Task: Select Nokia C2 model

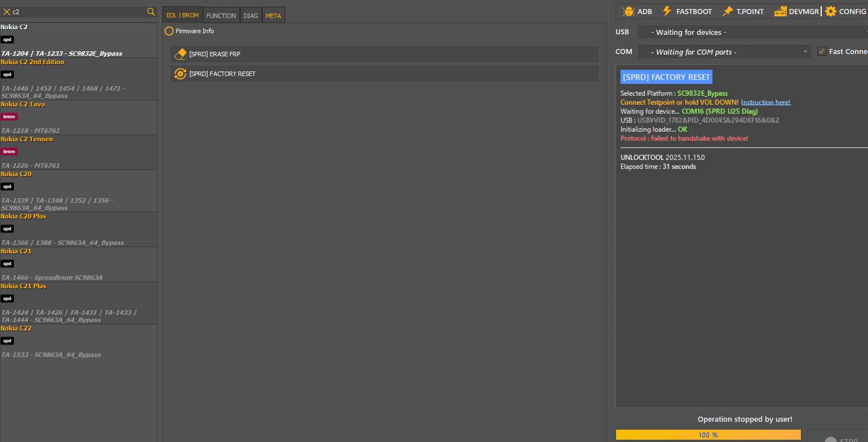Action: pyautogui.click(x=78, y=40)
